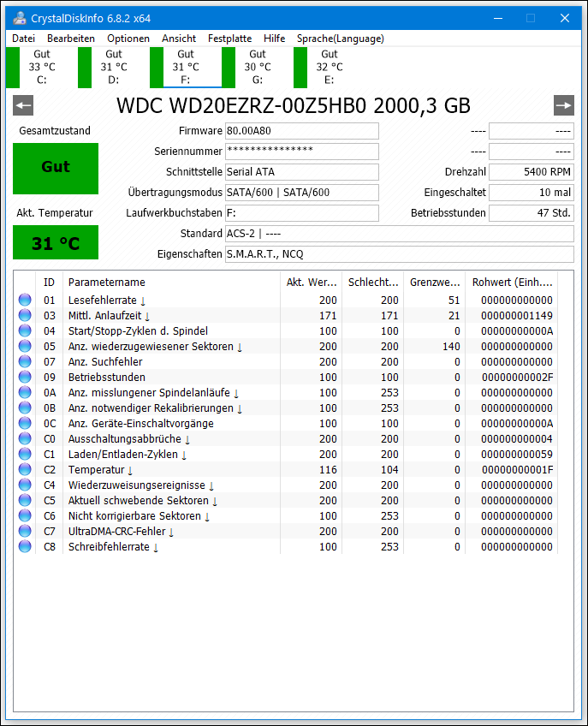Go to next disk with right arrow
The image size is (588, 726).
coord(563,105)
